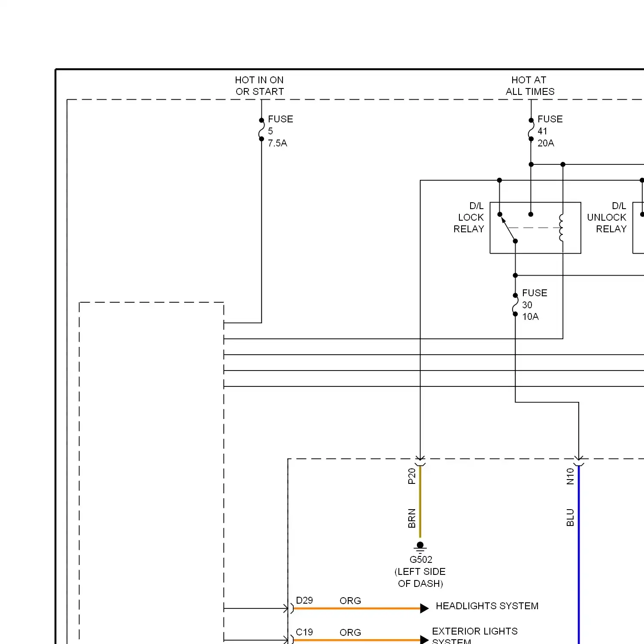Click the '(LEFT SIDE OF DASH)' text
The image size is (644, 644).
tap(420, 577)
